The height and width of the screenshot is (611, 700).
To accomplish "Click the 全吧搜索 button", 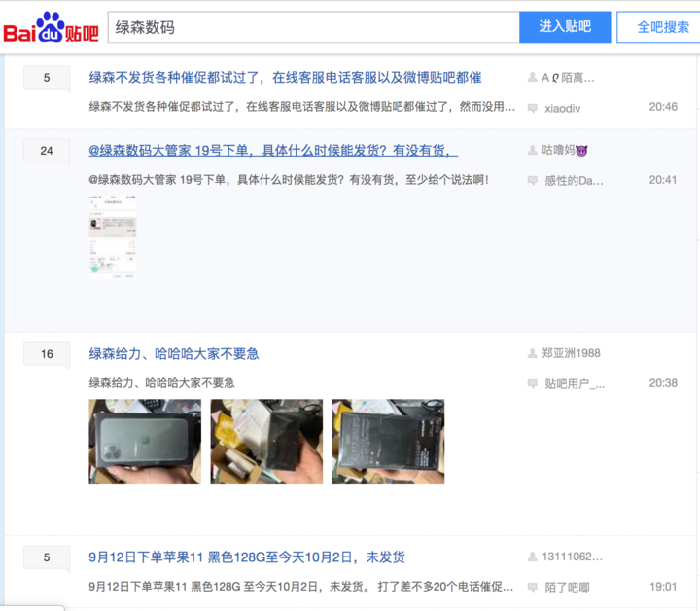I will coord(660,27).
